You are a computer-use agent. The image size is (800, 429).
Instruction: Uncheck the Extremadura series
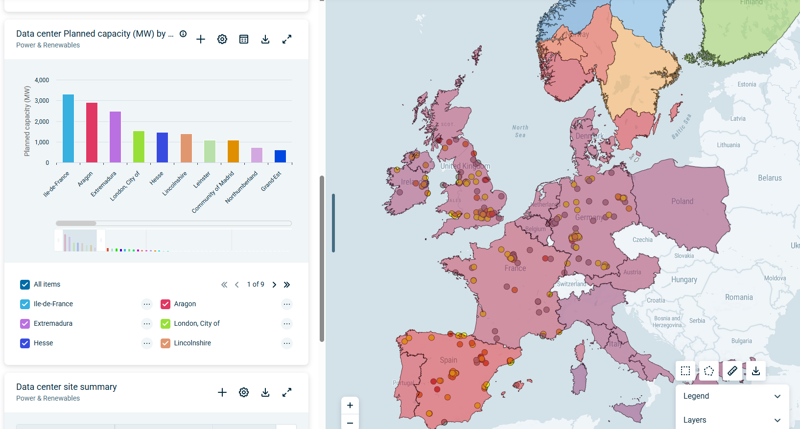point(24,323)
